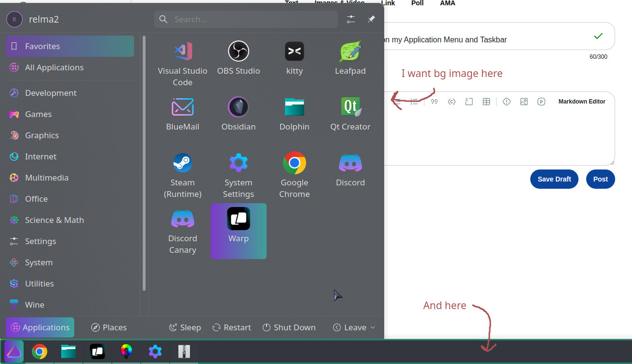
Task: Browse Science & Math apps
Action: pos(70,220)
